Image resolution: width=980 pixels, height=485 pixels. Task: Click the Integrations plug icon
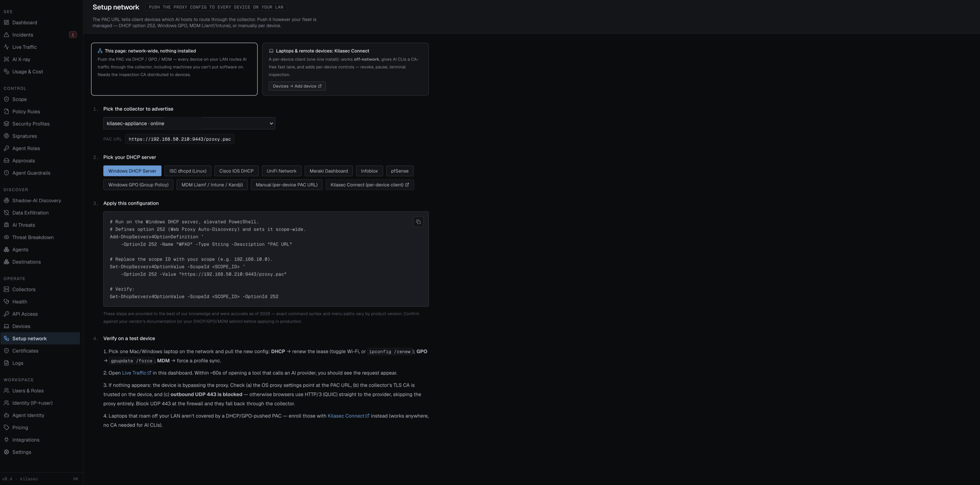(7, 440)
